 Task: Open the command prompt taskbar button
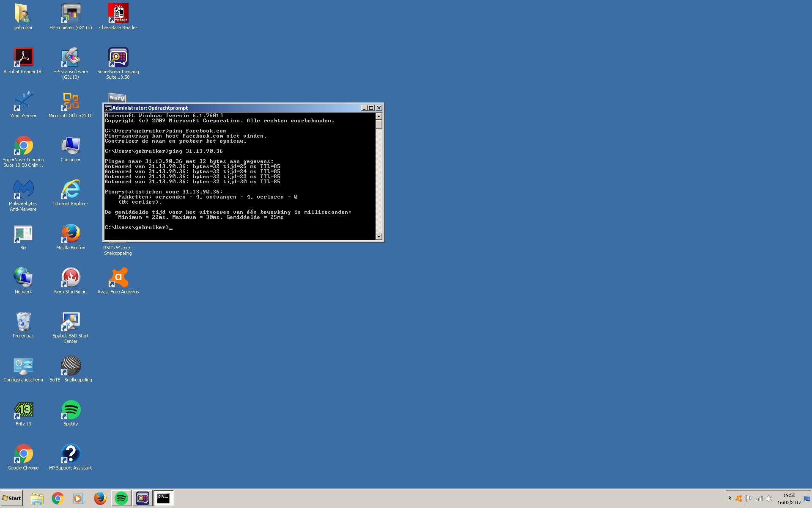tap(163, 498)
